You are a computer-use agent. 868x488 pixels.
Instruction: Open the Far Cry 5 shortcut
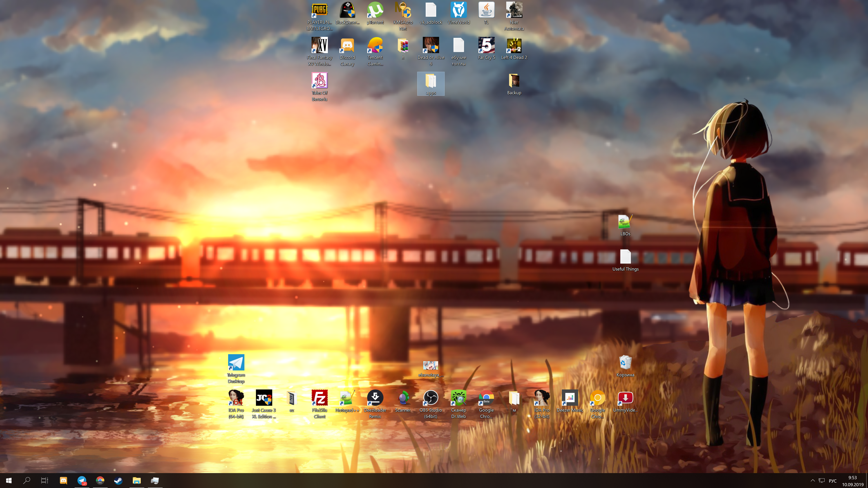click(x=486, y=49)
